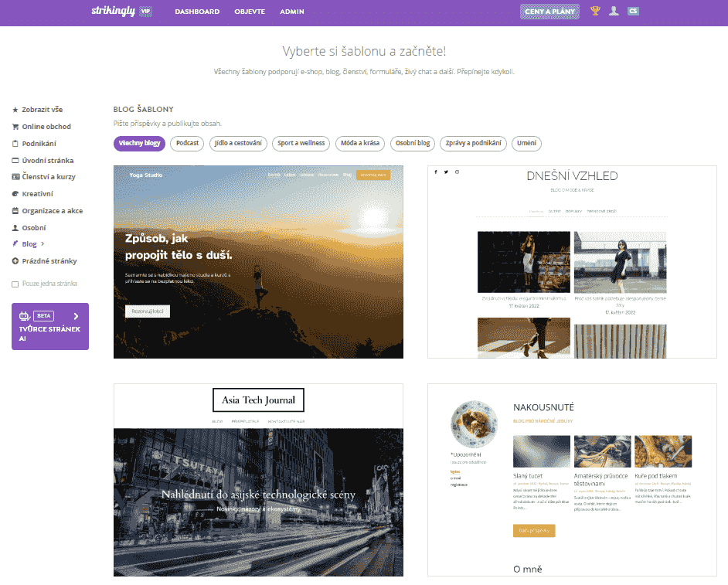The image size is (728, 585).
Task: Click Kuře pod tlakem post title
Action: click(x=655, y=476)
